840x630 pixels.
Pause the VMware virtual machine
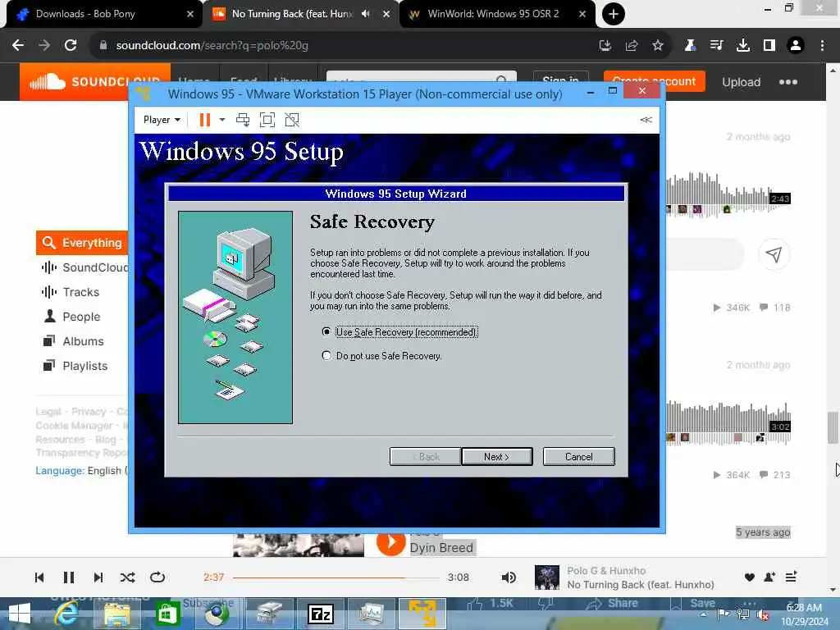pyautogui.click(x=204, y=120)
